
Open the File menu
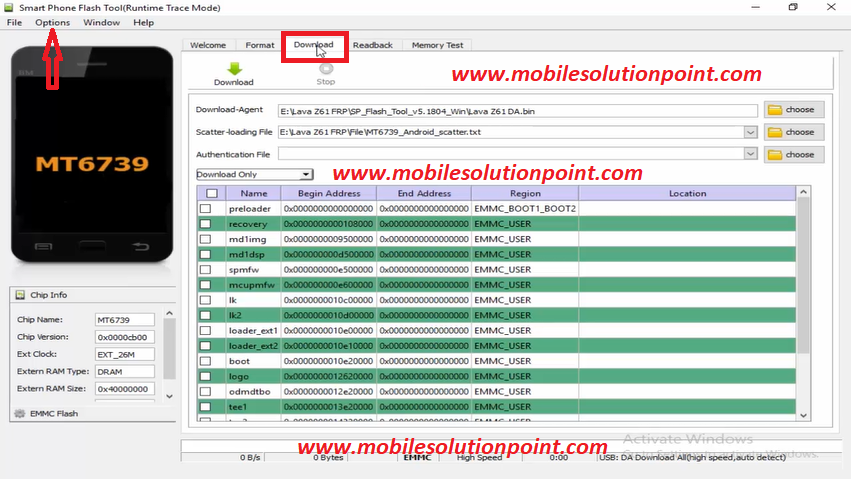[14, 22]
